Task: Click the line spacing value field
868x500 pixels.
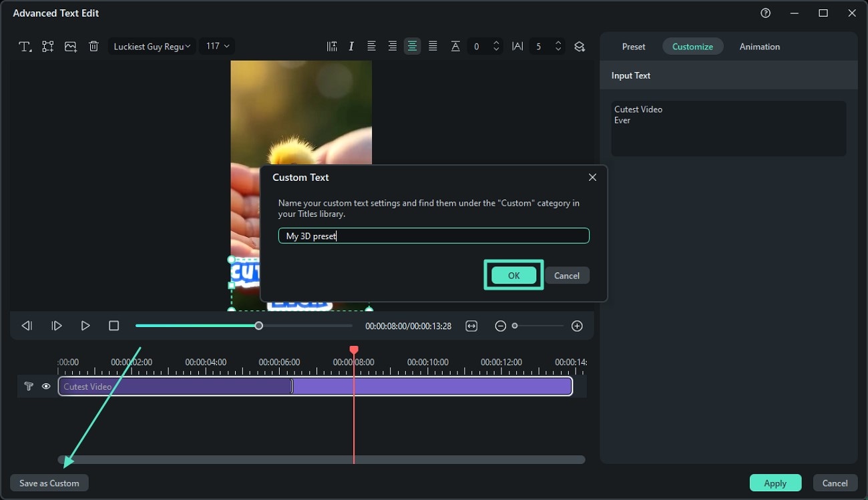Action: [x=477, y=47]
